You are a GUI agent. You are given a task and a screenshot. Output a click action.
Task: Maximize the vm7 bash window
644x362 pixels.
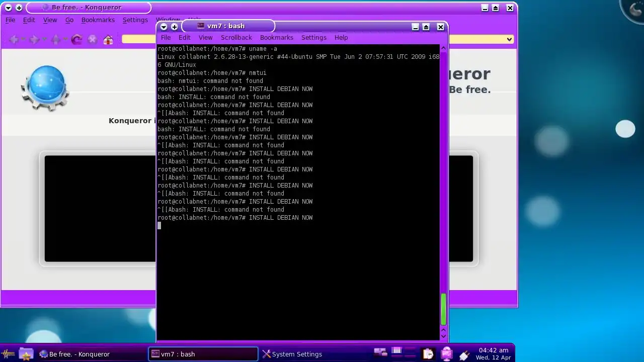(426, 27)
